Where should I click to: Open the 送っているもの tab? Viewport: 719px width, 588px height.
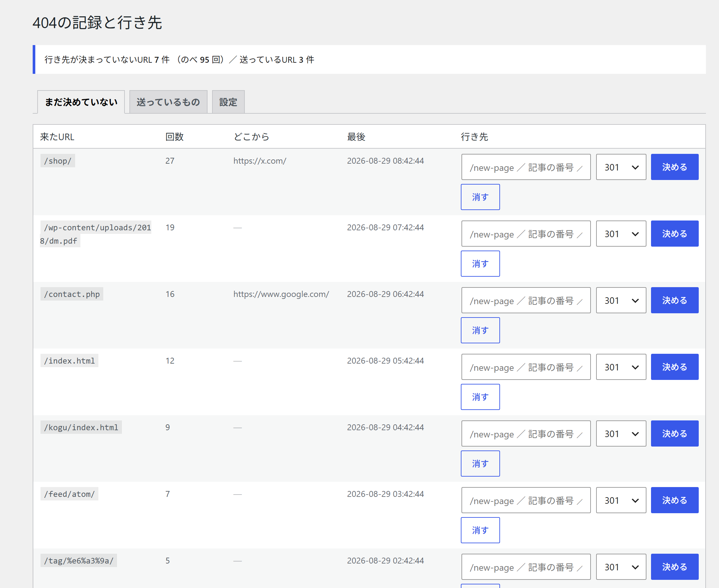(x=168, y=102)
